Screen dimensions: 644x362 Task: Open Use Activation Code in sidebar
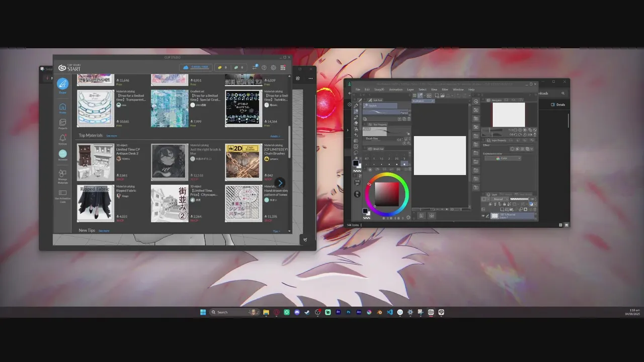(x=62, y=196)
